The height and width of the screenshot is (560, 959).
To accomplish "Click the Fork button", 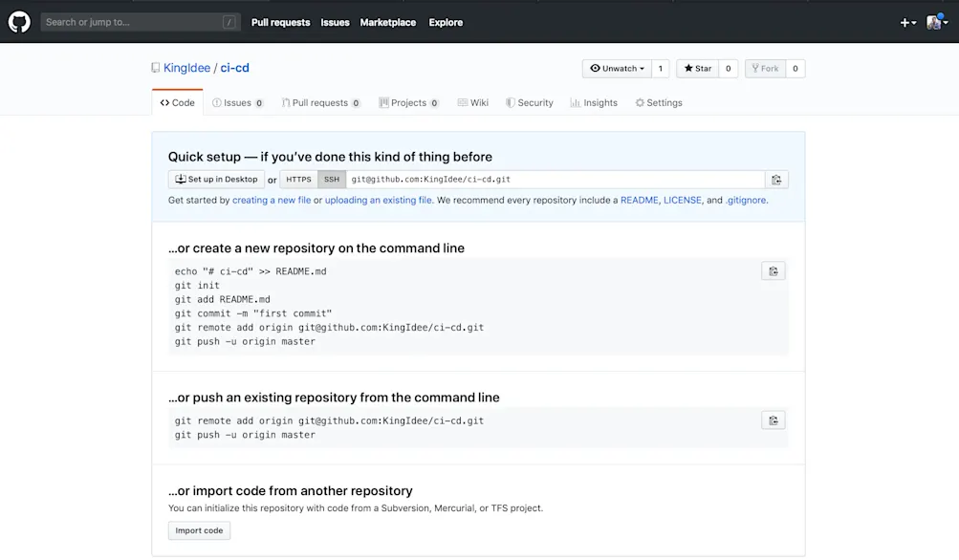I will click(x=765, y=69).
